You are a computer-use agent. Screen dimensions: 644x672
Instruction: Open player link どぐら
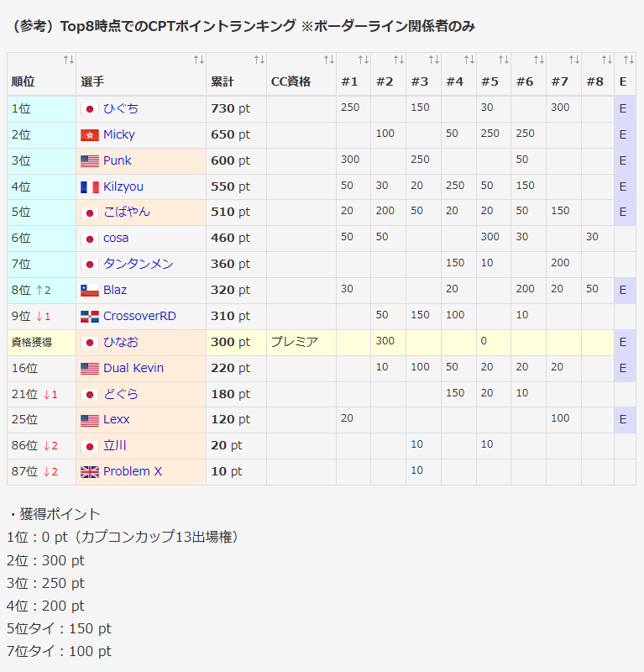[121, 394]
